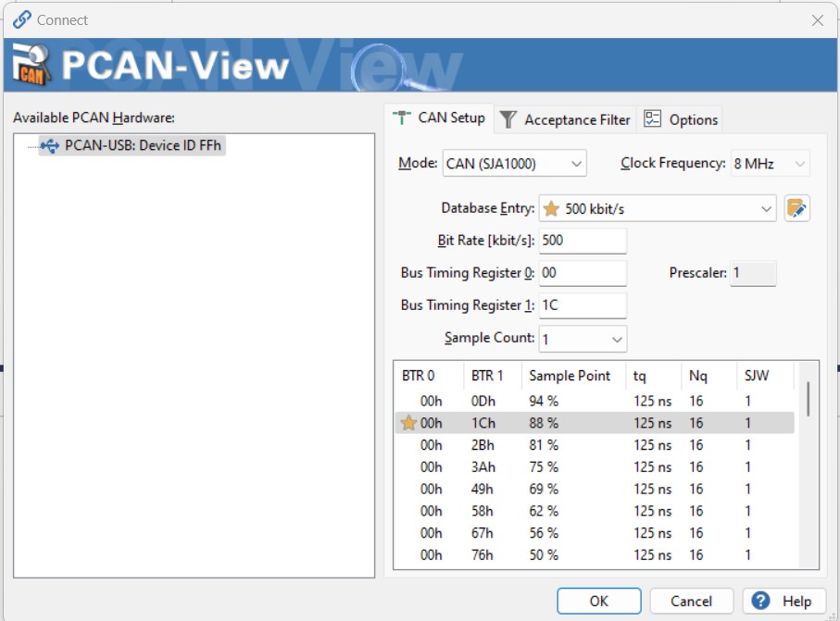
Task: Click the Bus Timing Register 1 field
Action: tap(583, 305)
